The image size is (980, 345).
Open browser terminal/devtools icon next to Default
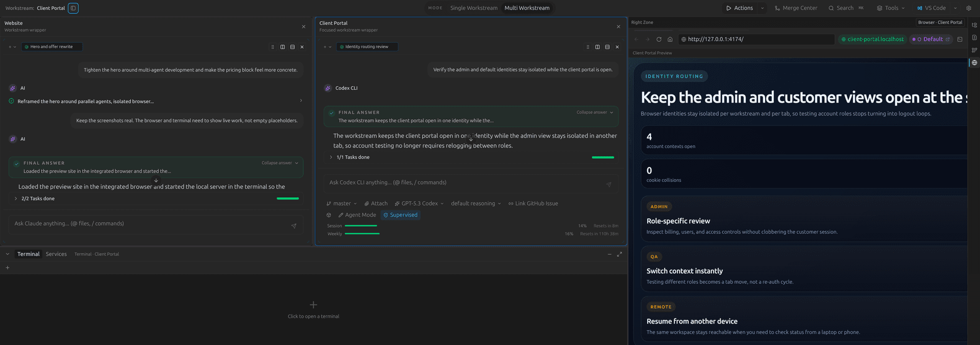click(960, 39)
